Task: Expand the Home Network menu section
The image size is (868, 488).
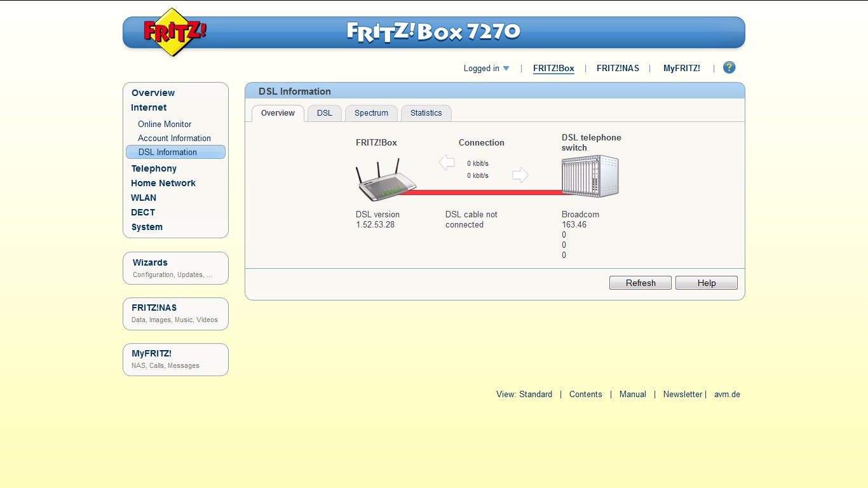Action: click(163, 183)
